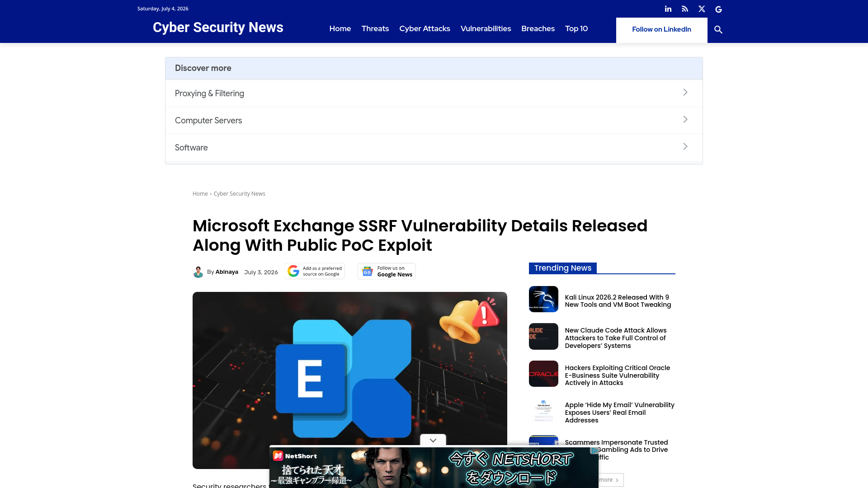Select the Software topic text
The height and width of the screenshot is (488, 868).
click(x=191, y=148)
